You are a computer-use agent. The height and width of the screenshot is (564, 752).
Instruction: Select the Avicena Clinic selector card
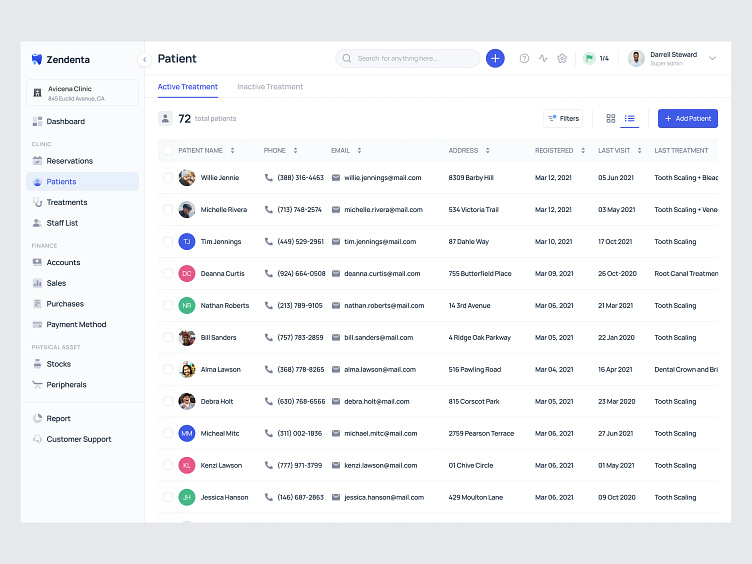click(x=82, y=93)
